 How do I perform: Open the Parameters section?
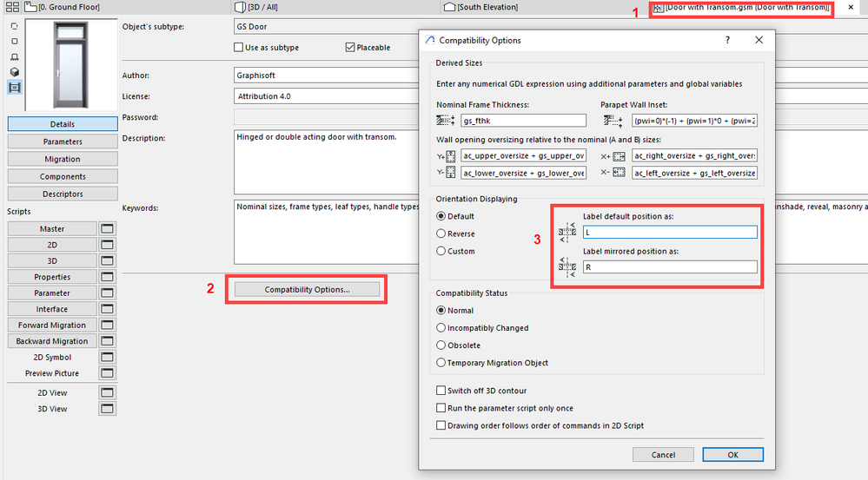63,141
